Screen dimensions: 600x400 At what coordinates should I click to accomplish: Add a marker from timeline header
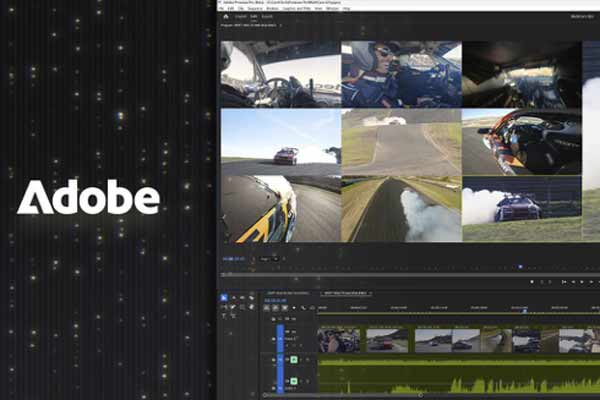click(294, 308)
